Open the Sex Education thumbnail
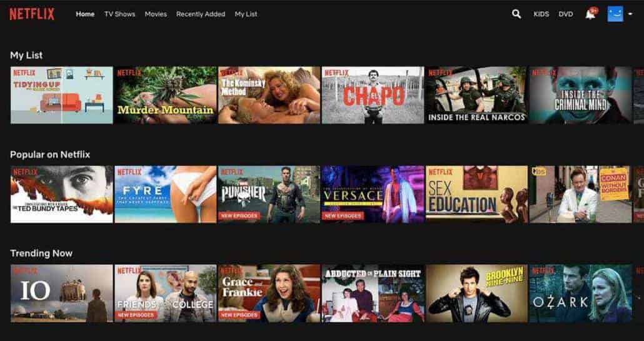Screen dimensions: 644x341 click(x=476, y=195)
